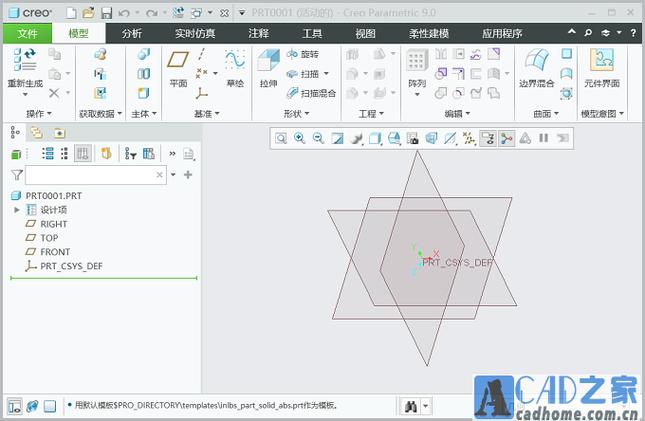This screenshot has height=421, width=645.
Task: Open the search field dropdown arrow
Action: [x=173, y=175]
